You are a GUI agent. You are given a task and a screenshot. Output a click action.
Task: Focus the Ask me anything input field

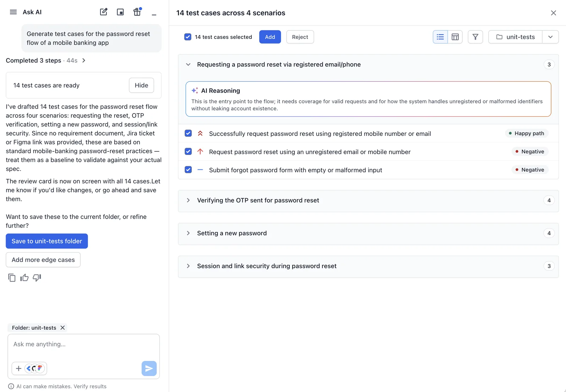[83, 344]
